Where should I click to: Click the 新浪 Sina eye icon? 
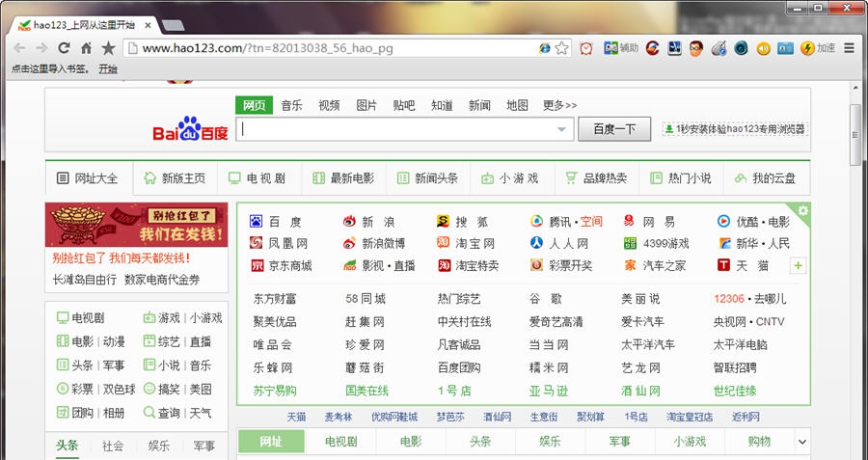[349, 222]
